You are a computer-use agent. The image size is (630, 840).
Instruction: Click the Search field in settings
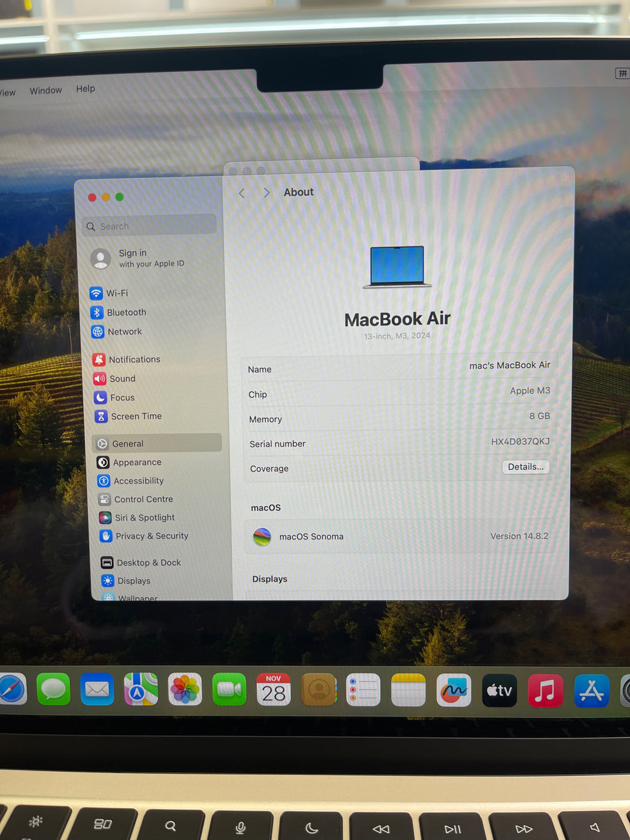150,225
